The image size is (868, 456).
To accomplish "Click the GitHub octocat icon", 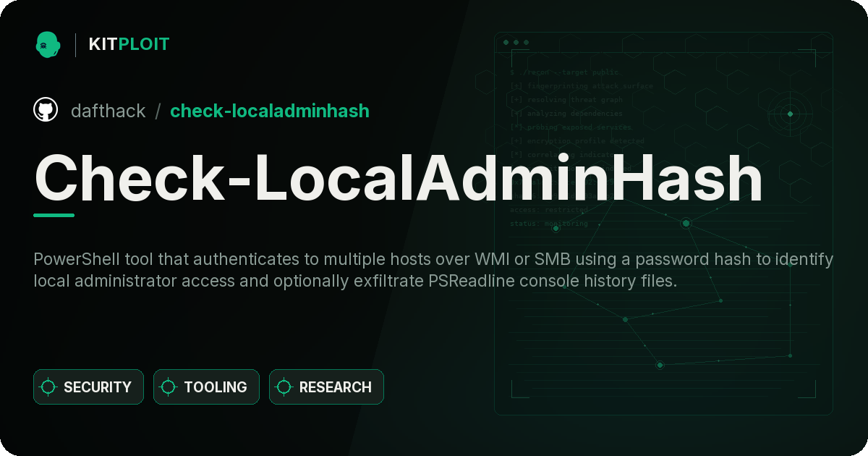I will (46, 110).
